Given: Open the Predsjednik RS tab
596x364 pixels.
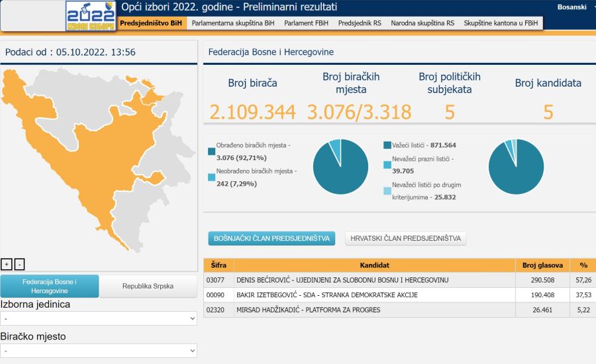Looking at the screenshot, I should (x=360, y=23).
